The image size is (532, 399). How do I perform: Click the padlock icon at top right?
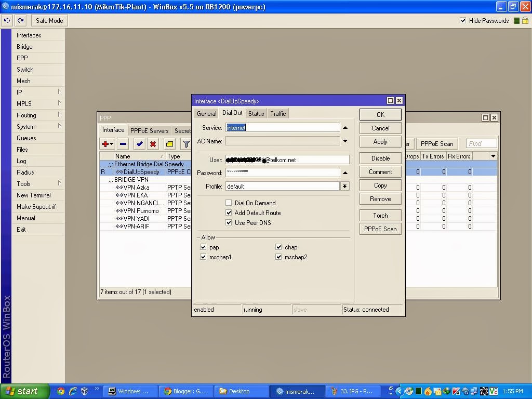click(x=525, y=21)
